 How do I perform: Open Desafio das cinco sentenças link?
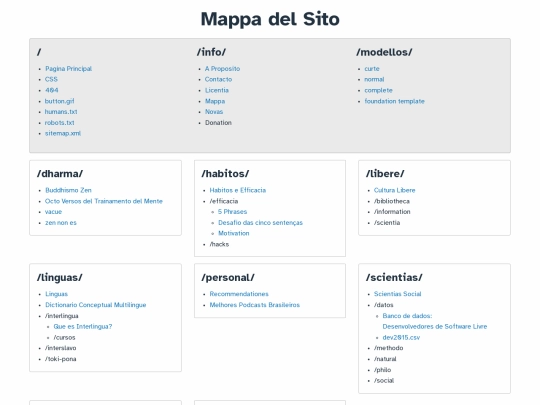coord(260,222)
